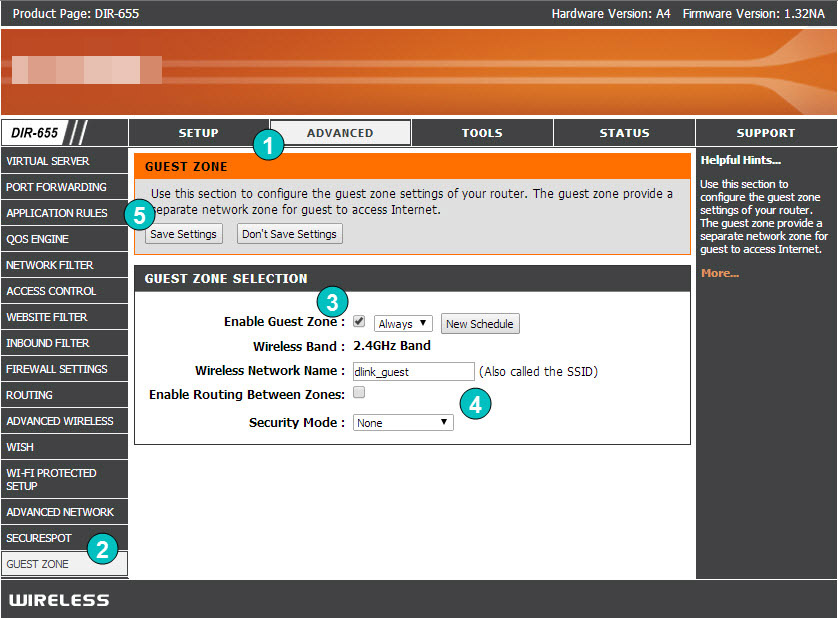This screenshot has height=618, width=838.
Task: Open the Routing page
Action: 64,395
